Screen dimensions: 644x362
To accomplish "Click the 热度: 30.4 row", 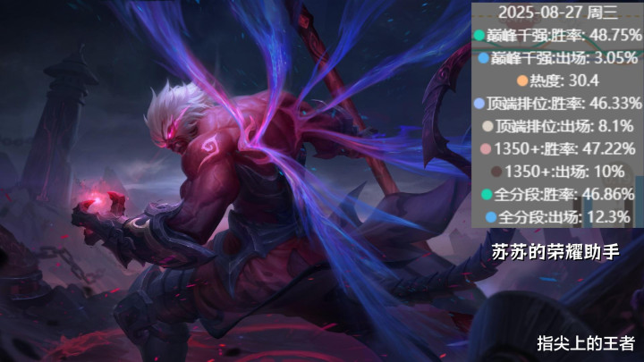I will tap(558, 80).
